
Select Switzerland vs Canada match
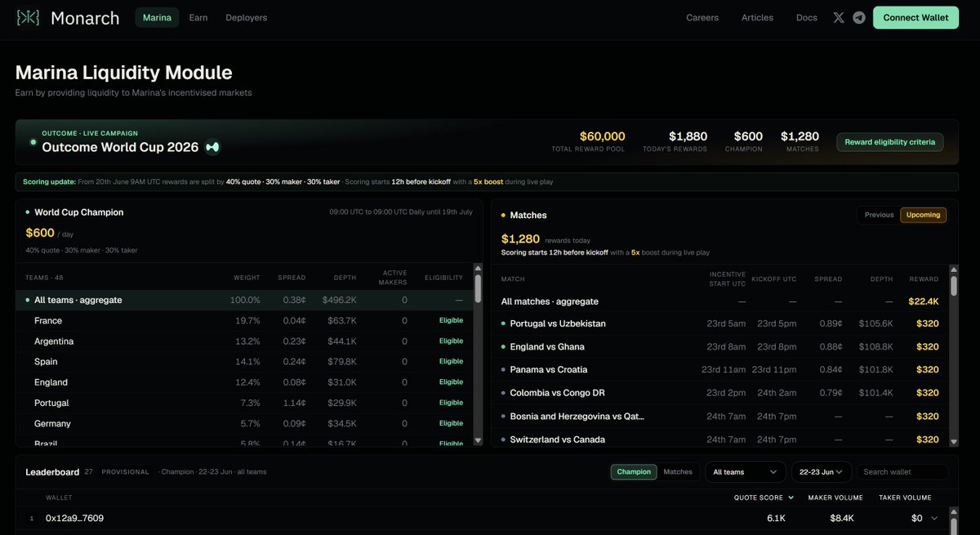click(719, 439)
